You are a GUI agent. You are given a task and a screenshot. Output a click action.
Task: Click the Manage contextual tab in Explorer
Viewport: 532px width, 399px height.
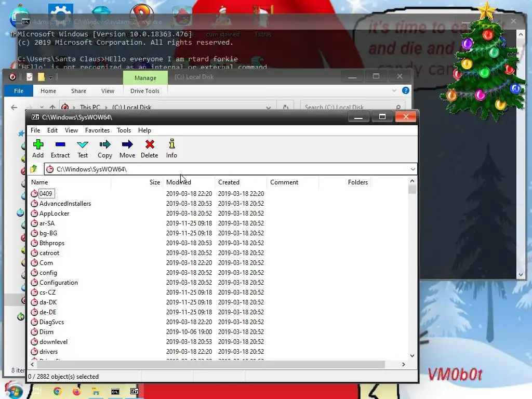tap(145, 78)
